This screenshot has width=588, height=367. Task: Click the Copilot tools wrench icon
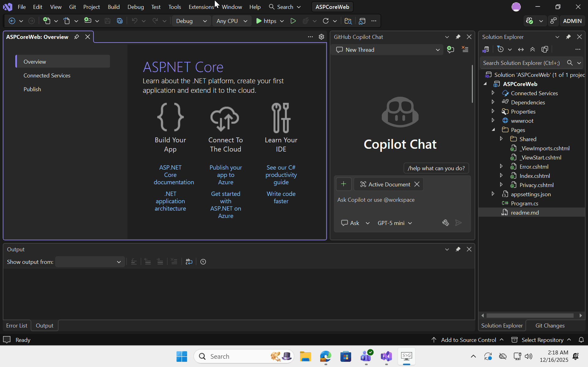click(x=446, y=223)
